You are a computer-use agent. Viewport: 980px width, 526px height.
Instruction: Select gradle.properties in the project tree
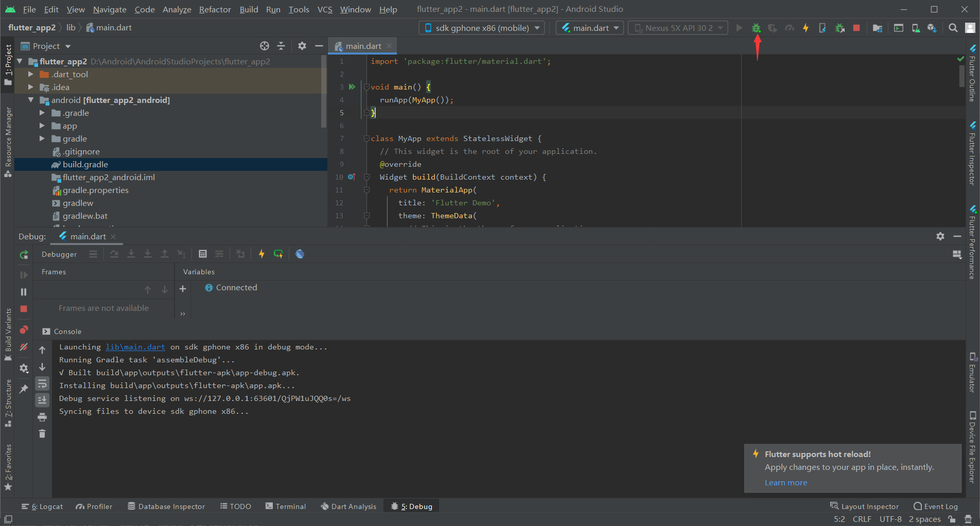click(95, 190)
